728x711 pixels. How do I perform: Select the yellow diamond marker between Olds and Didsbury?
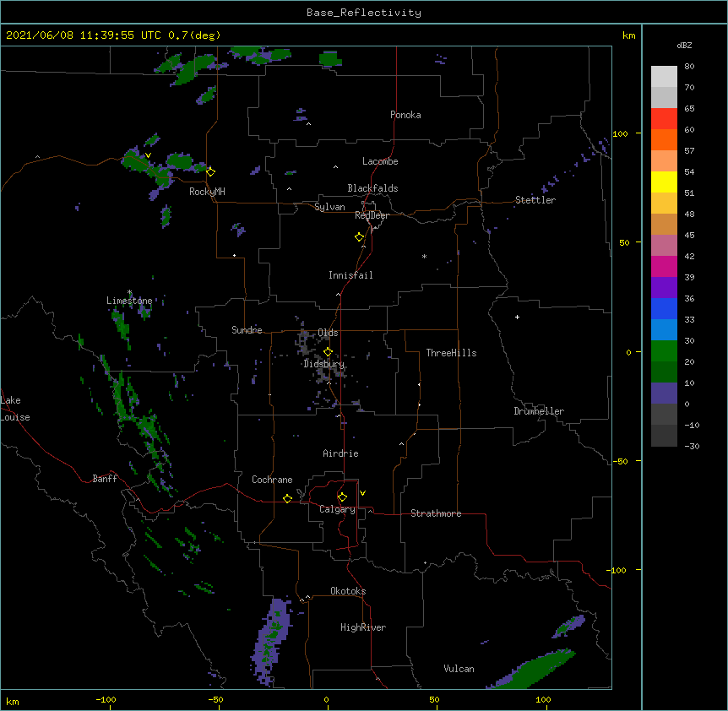pyautogui.click(x=328, y=352)
